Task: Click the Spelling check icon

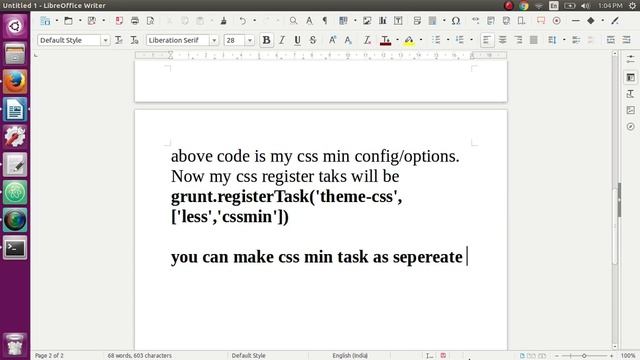Action: 309,21
